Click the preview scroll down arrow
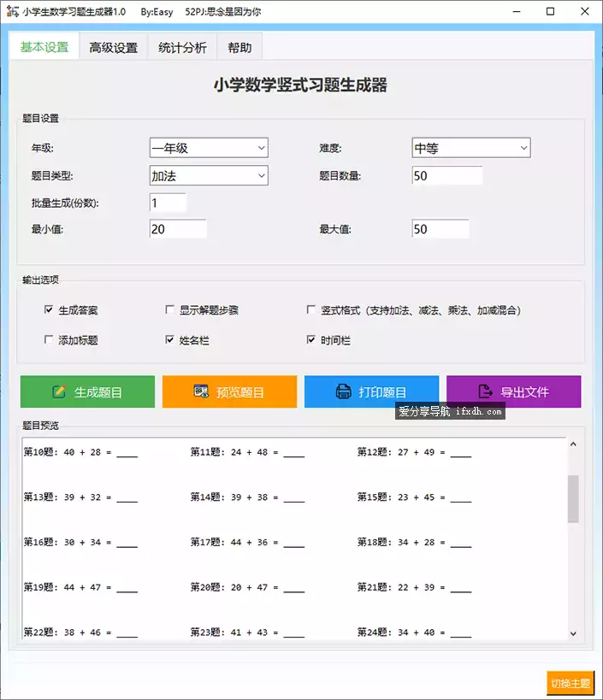 (x=573, y=633)
